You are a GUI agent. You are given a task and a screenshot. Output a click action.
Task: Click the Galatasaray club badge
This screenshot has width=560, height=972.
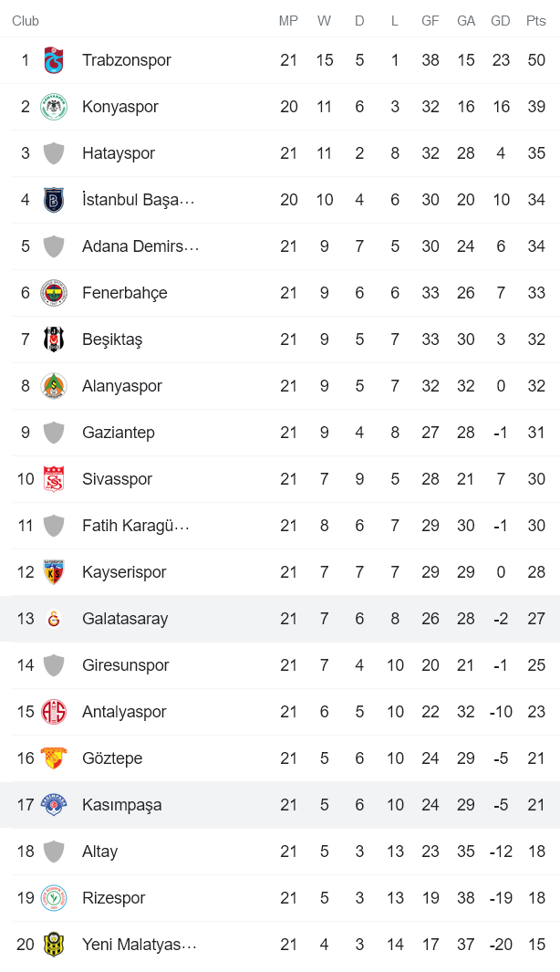point(55,618)
